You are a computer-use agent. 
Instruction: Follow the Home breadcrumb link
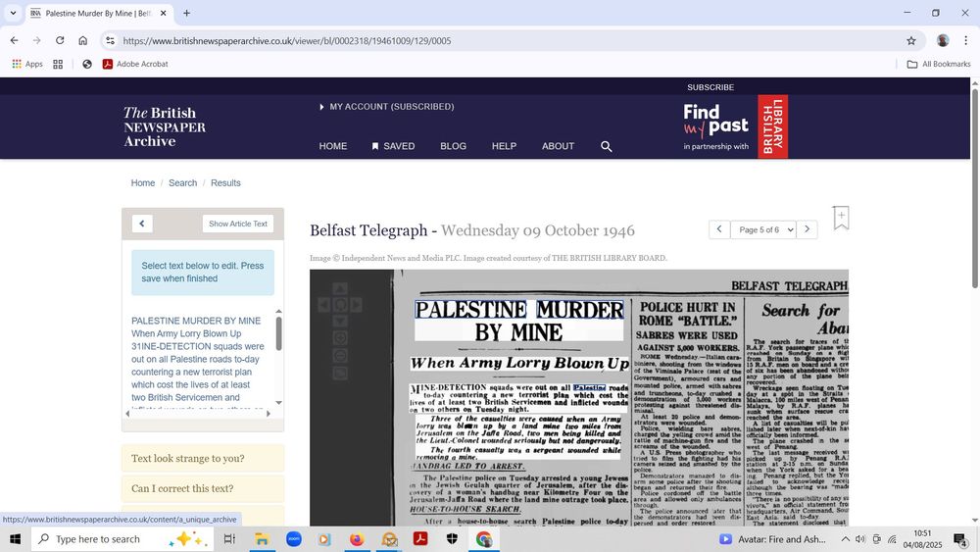[142, 183]
